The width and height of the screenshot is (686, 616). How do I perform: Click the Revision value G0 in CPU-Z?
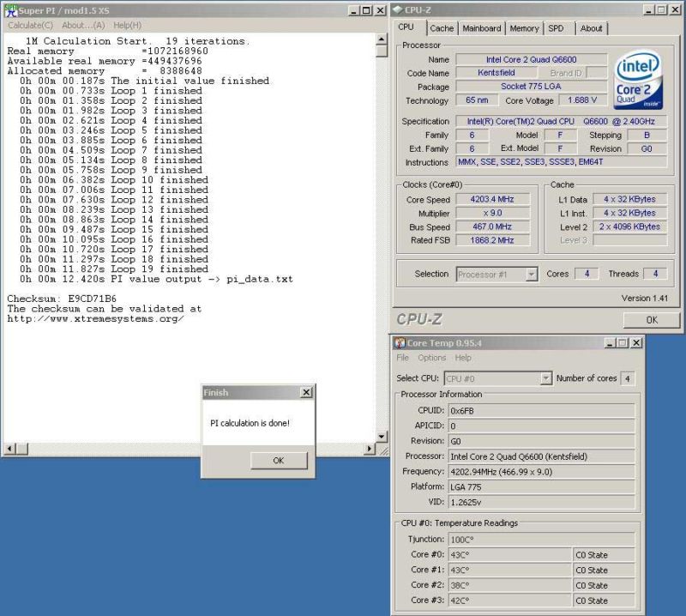click(x=647, y=149)
